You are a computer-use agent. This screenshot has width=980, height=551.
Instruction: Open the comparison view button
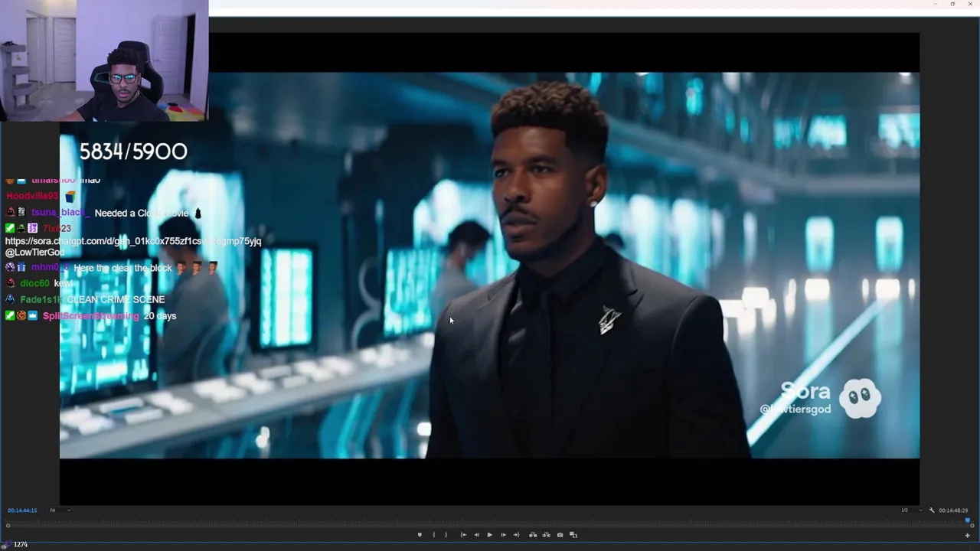click(573, 535)
